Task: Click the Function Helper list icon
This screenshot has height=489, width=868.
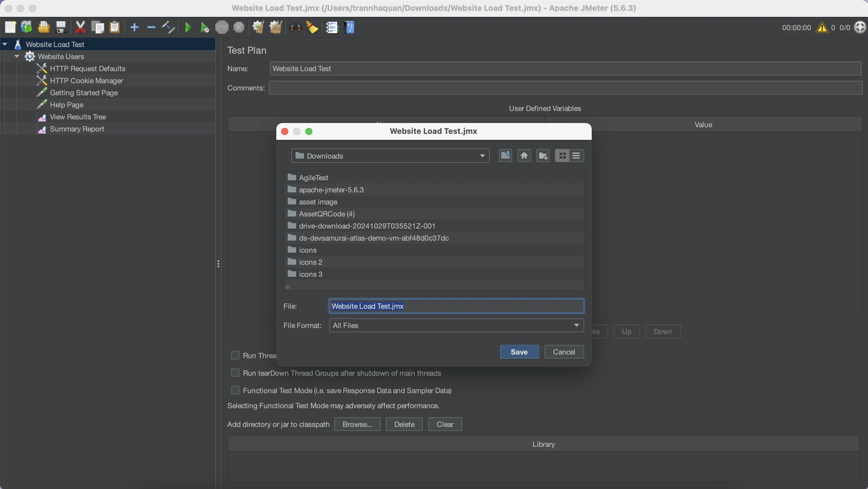Action: tap(332, 27)
